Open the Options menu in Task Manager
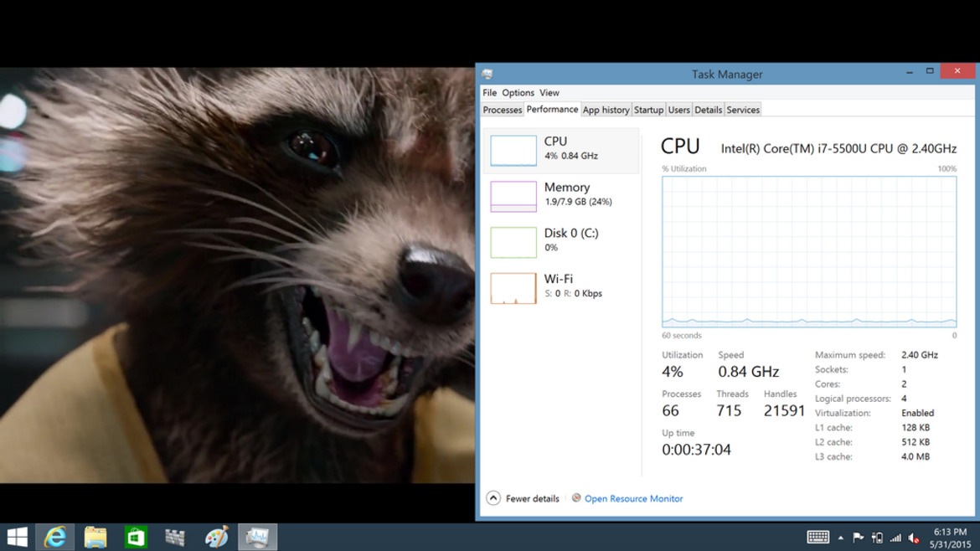Screen dimensions: 980x551 [x=518, y=92]
